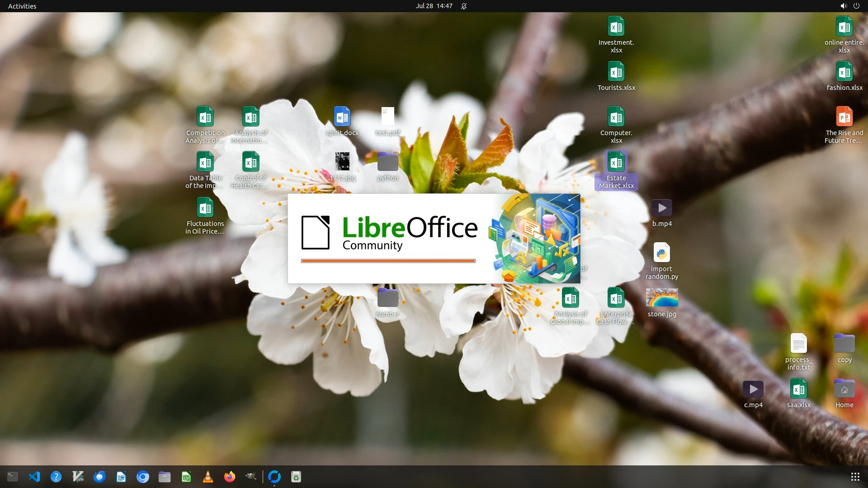The image size is (868, 488).
Task: Show applications grid button
Action: [x=855, y=477]
